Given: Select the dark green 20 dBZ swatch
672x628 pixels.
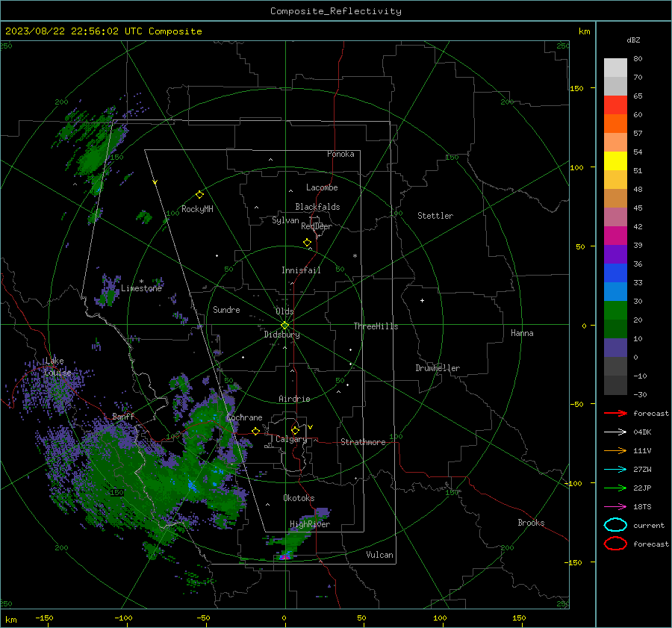Looking at the screenshot, I should 615,329.
